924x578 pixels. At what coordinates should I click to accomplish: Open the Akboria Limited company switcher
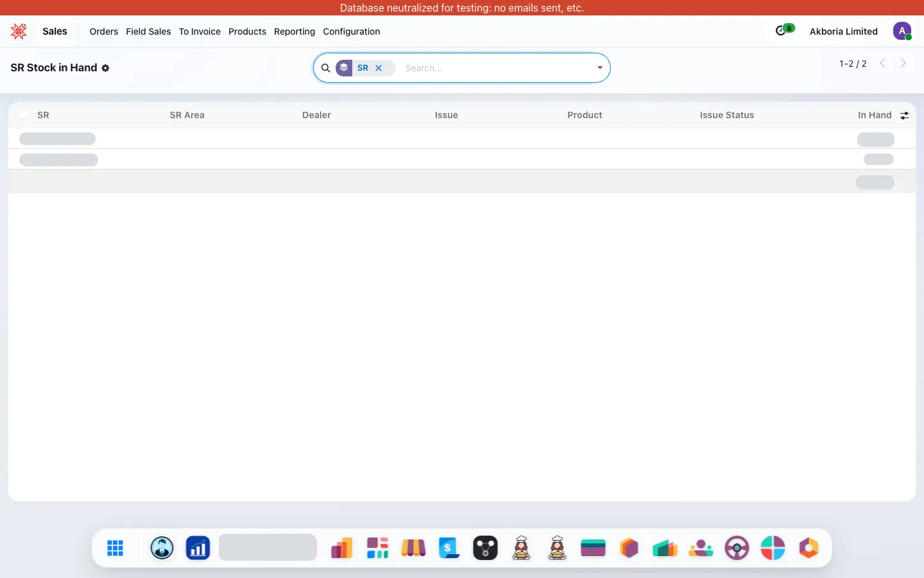pos(844,31)
